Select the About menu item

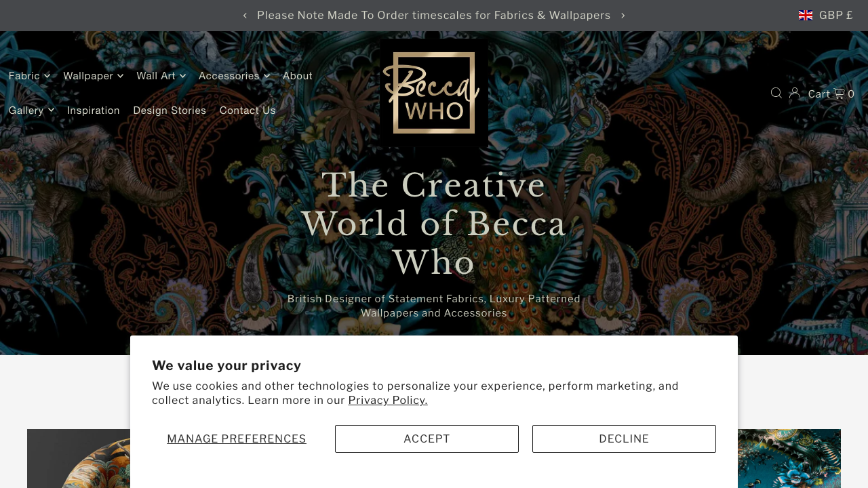pos(298,76)
